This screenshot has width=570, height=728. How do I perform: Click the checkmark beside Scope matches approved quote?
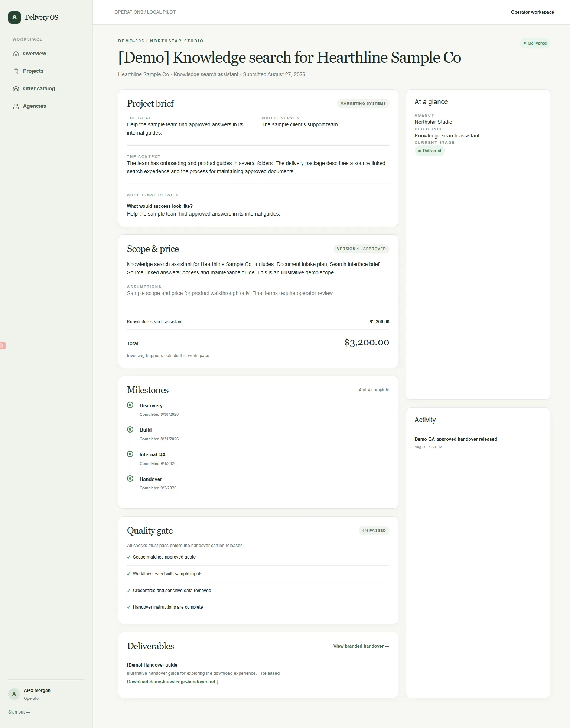point(129,557)
